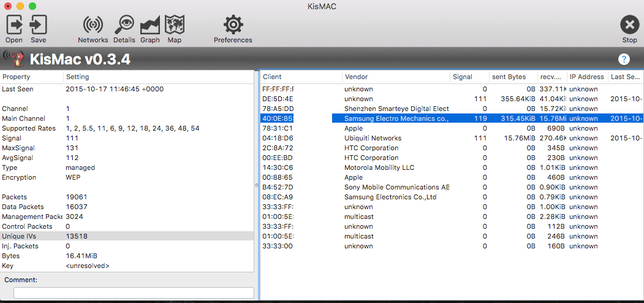Viewport: 644px width, 303px height.
Task: Click the Last Se... column header
Action: 626,77
